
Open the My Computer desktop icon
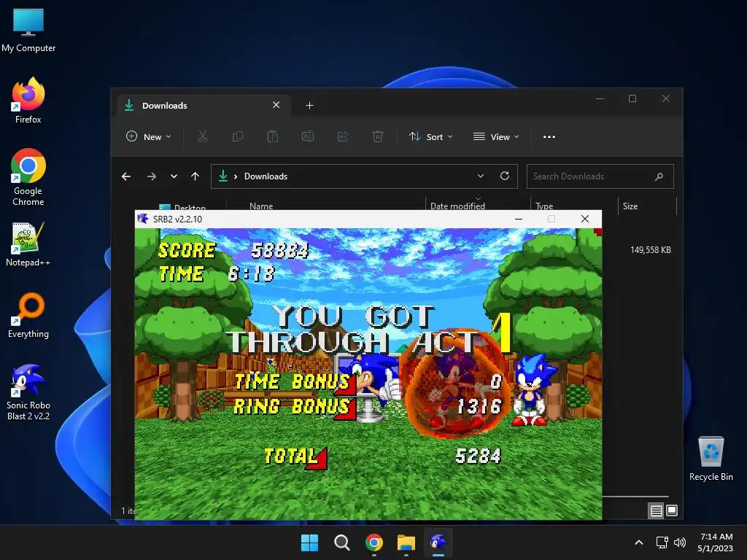[28, 31]
